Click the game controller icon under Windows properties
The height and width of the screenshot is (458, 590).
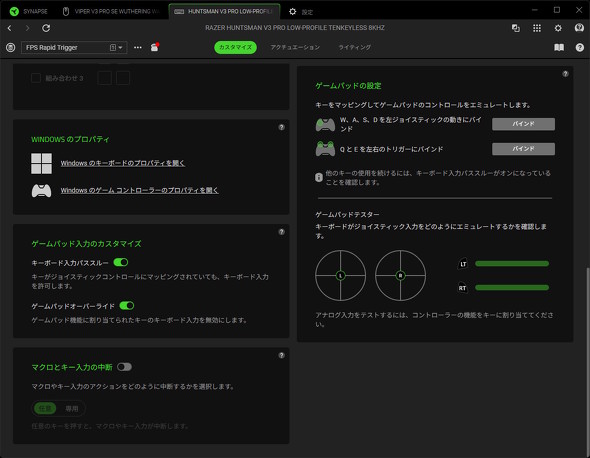[41, 190]
